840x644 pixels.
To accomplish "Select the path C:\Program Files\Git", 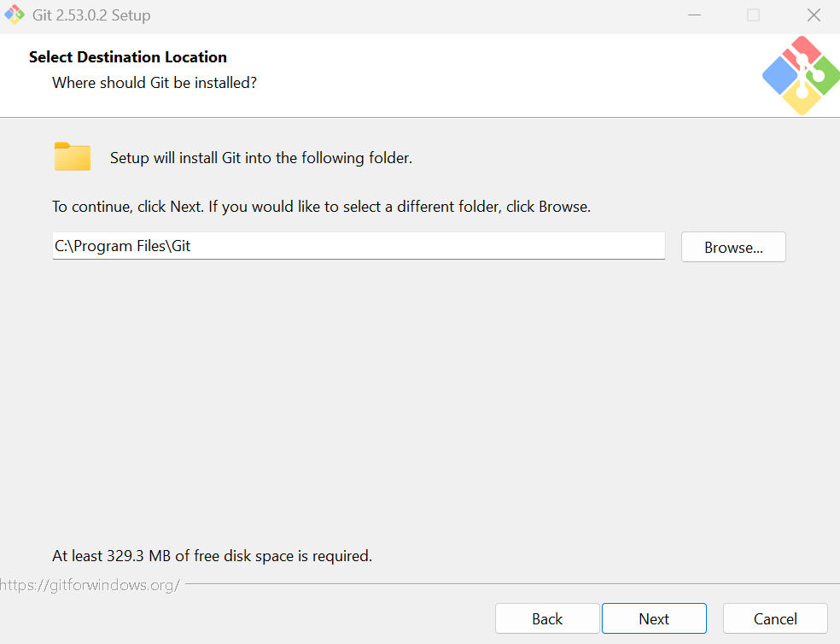I will point(124,245).
